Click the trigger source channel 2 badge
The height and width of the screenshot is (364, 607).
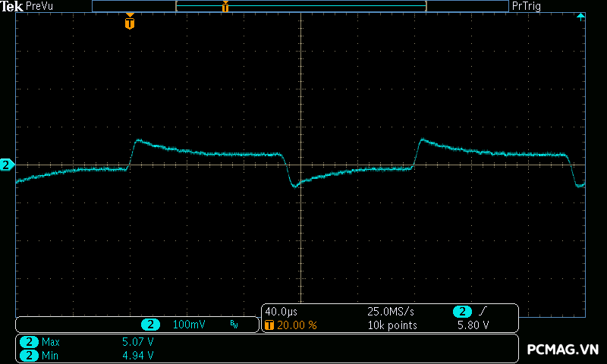462,312
